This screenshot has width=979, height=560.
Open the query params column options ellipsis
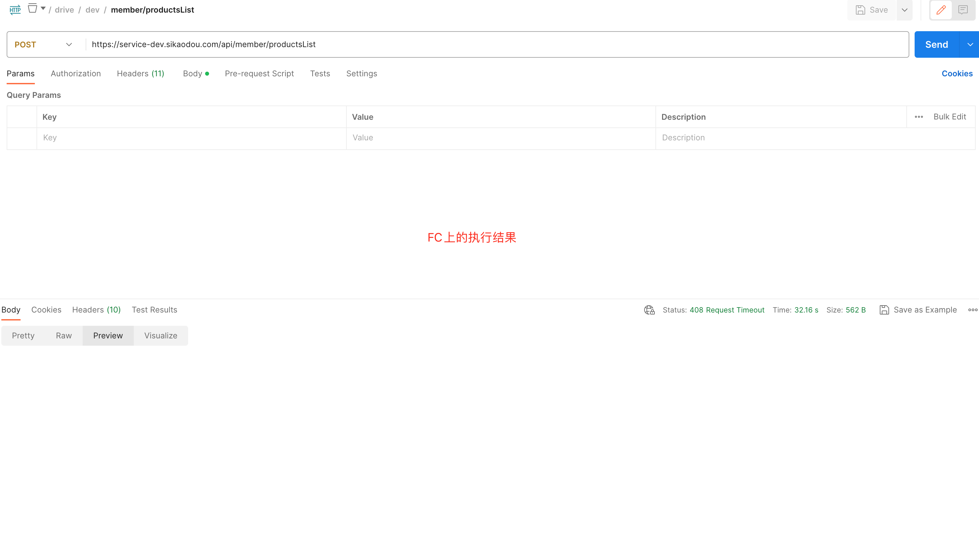point(919,117)
